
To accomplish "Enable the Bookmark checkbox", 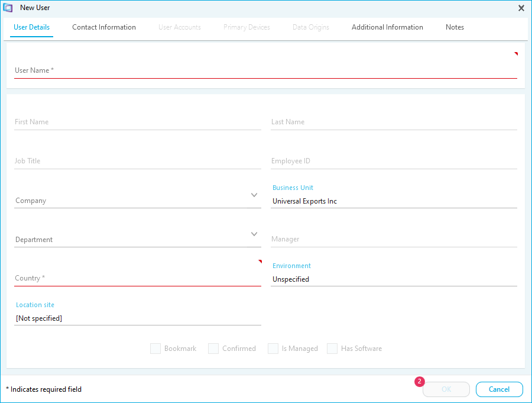I will click(155, 349).
